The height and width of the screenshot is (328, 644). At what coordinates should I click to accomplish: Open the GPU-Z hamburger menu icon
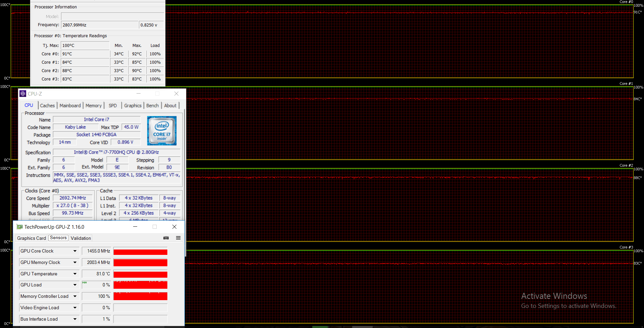pyautogui.click(x=178, y=238)
